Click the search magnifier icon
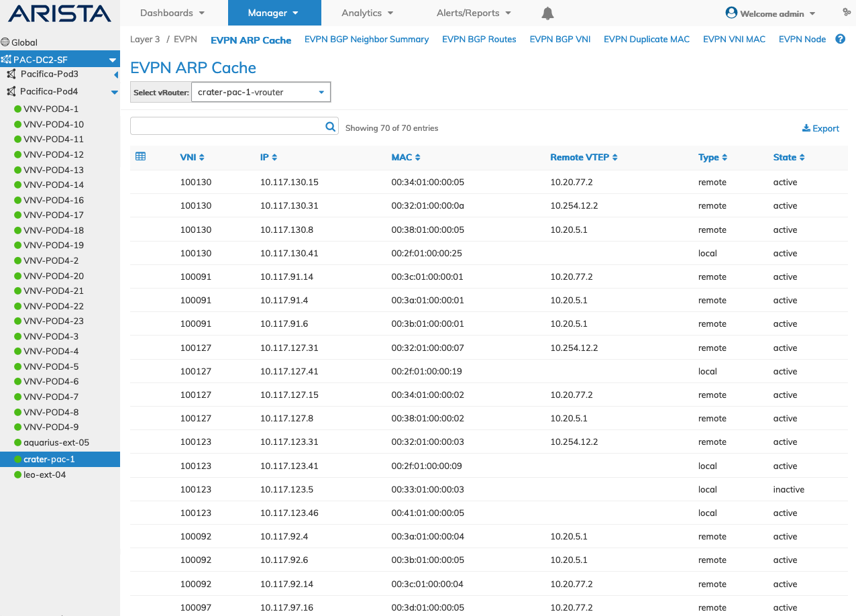The image size is (856, 616). [330, 126]
